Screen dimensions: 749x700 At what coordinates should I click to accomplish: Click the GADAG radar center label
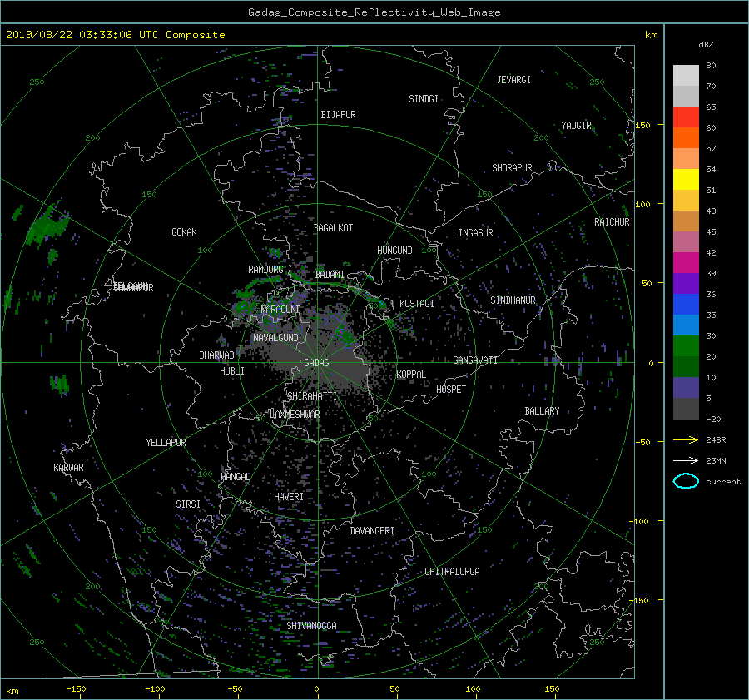316,363
